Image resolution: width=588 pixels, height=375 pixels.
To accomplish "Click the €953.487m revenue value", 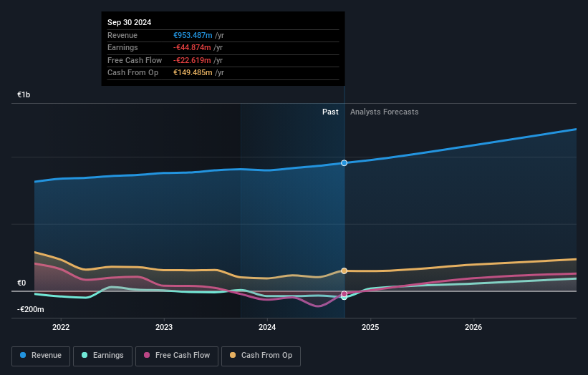I will tap(193, 35).
